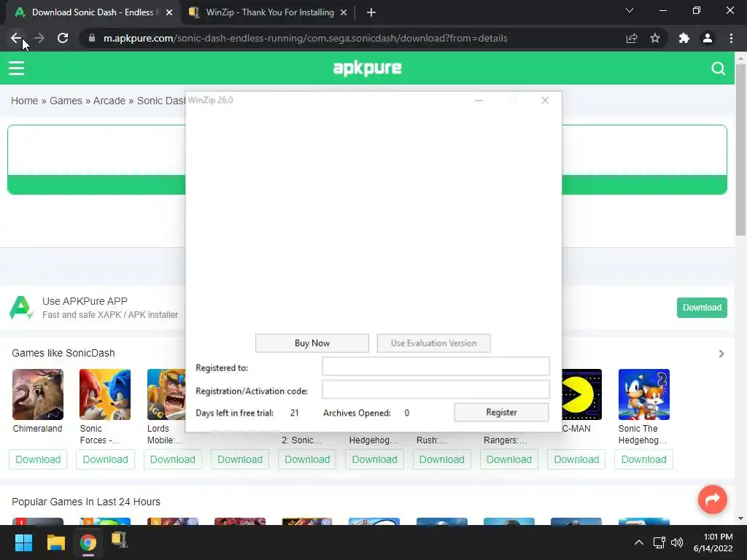
Task: Open a new Chrome tab
Action: click(371, 12)
